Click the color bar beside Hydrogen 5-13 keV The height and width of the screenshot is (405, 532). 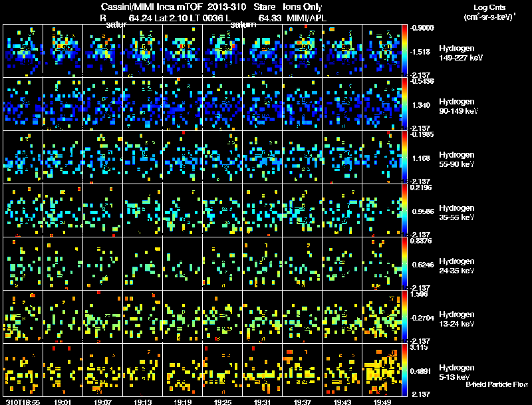[x=404, y=370]
